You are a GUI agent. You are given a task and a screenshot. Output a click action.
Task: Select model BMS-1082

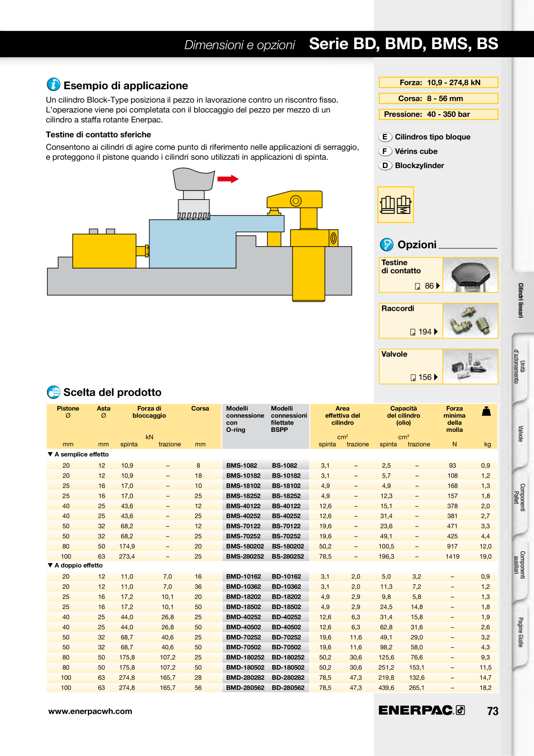click(x=242, y=465)
